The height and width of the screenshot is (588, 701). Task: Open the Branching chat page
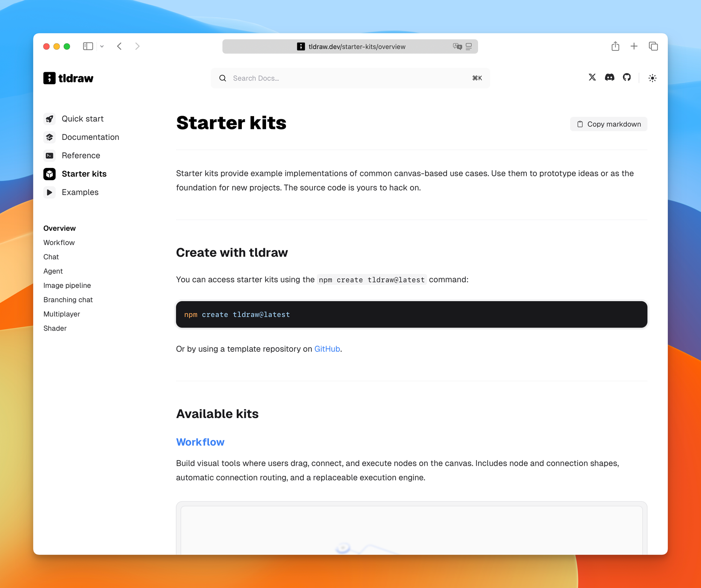pos(68,300)
